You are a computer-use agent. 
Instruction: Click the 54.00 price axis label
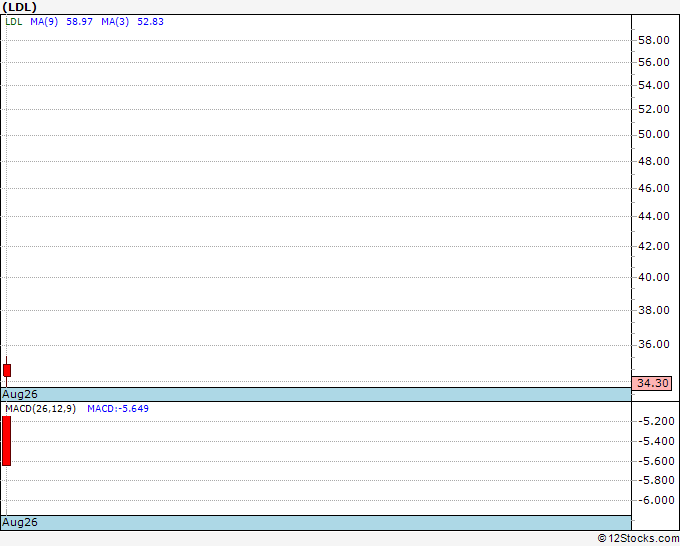click(654, 85)
